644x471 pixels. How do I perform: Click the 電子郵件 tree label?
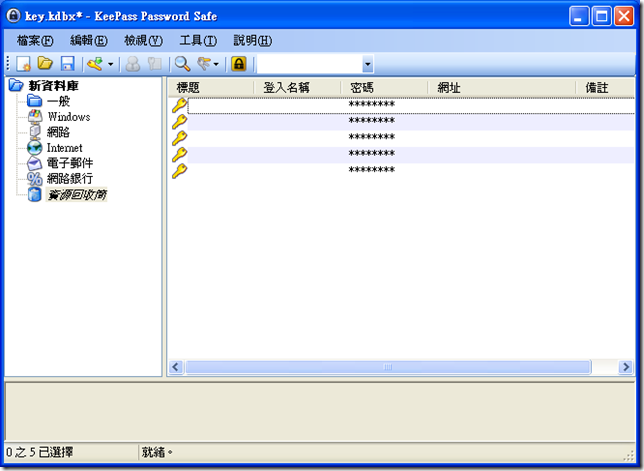tap(70, 163)
